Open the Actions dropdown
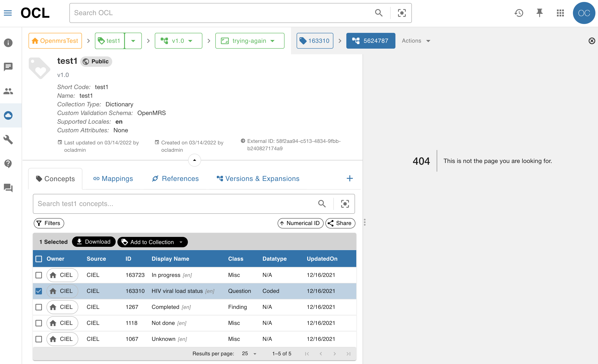Image resolution: width=598 pixels, height=364 pixels. (x=416, y=40)
